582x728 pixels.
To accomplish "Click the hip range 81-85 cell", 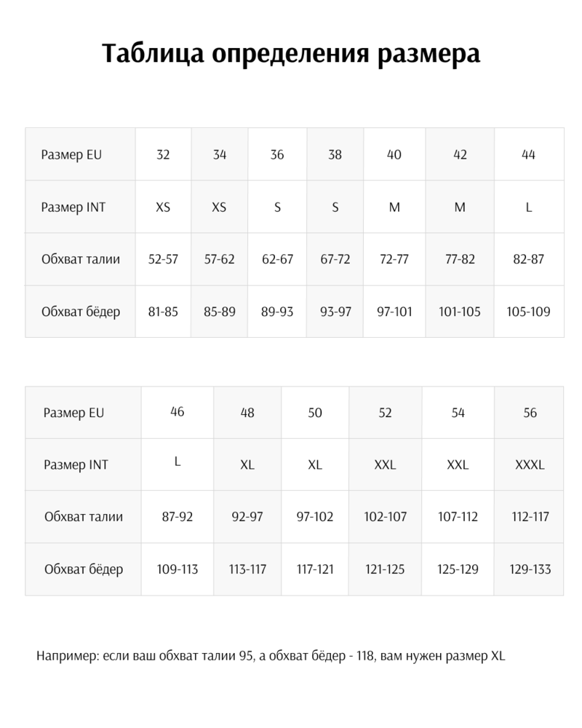I will click(163, 312).
